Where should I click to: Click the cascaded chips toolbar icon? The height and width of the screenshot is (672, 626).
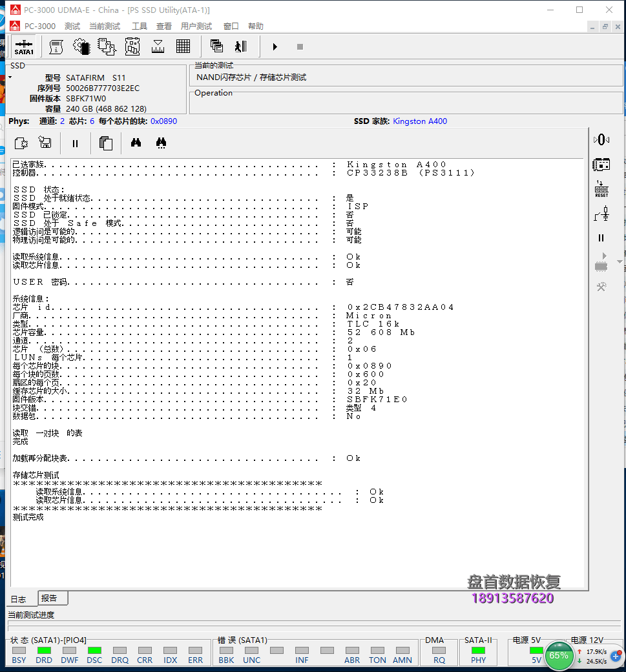click(107, 46)
